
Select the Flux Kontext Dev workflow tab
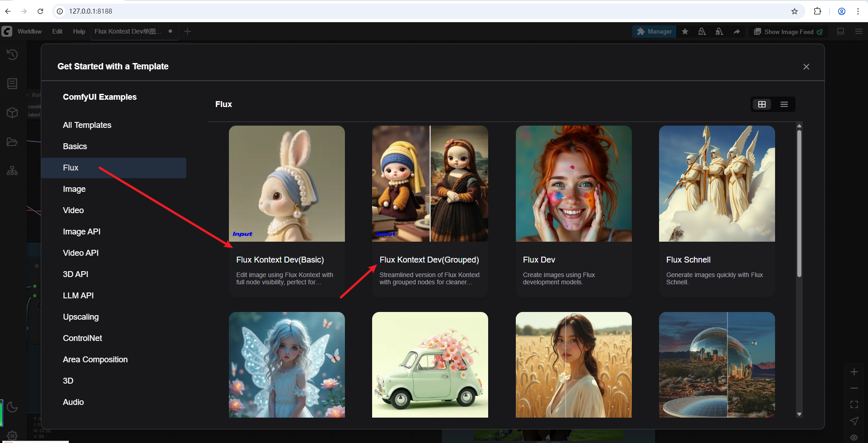pyautogui.click(x=134, y=31)
